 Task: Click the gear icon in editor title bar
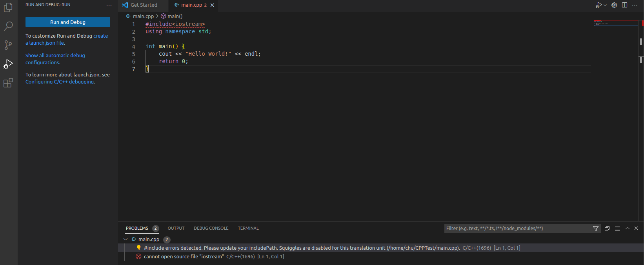(614, 5)
